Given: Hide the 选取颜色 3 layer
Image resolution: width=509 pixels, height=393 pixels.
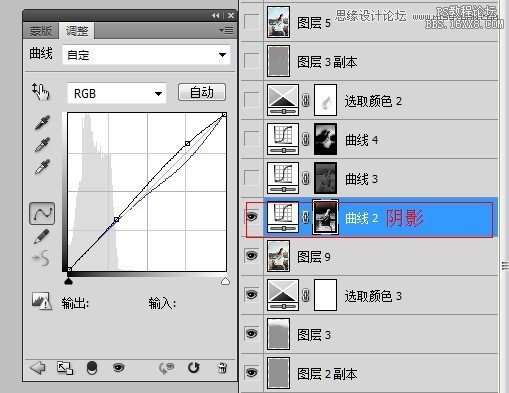Looking at the screenshot, I should [252, 295].
